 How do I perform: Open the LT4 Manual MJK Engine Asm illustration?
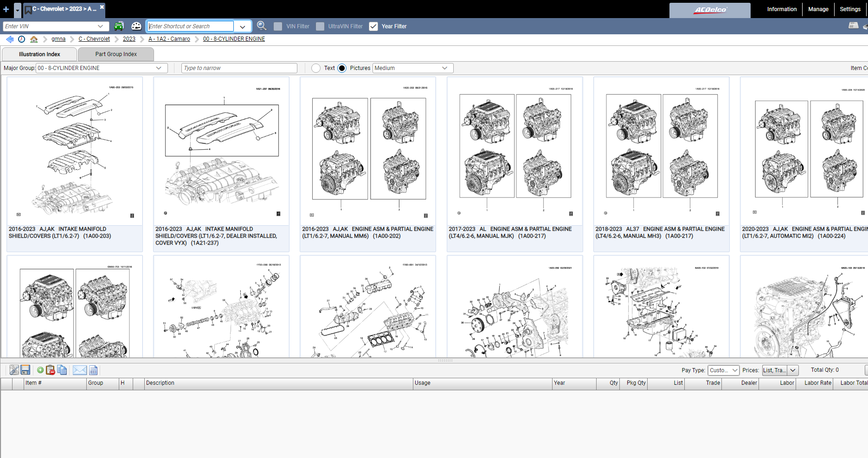[514, 165]
